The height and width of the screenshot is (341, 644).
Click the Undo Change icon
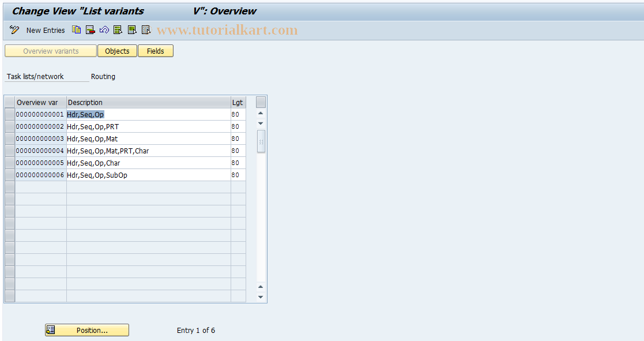click(104, 29)
